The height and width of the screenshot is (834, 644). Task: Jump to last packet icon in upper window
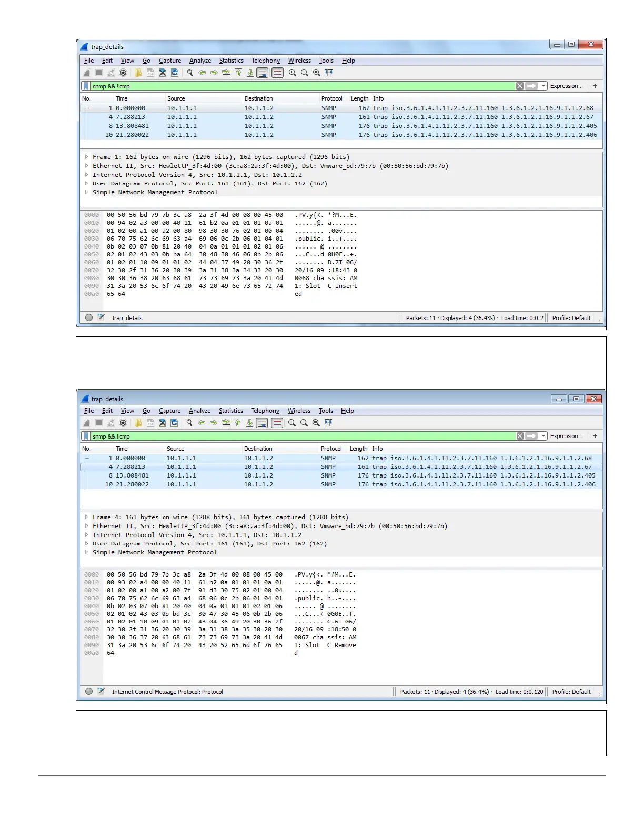pos(250,73)
